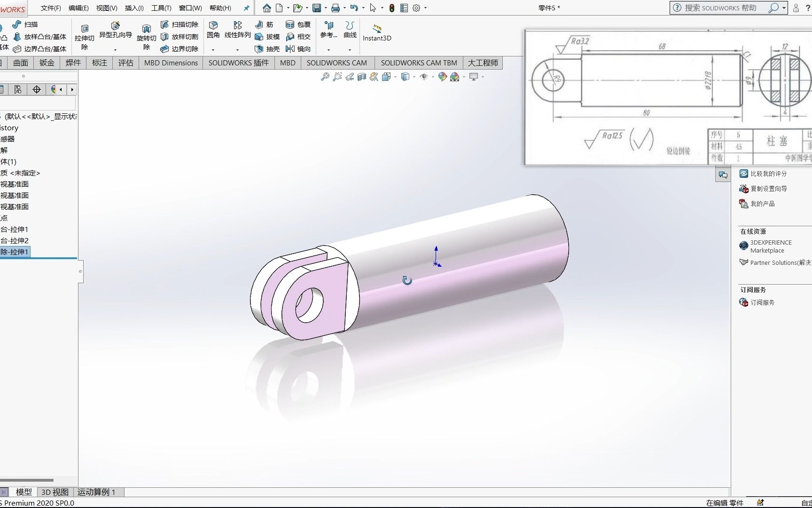This screenshot has height=508, width=812.
Task: Select Boundary Cut (边界切除)
Action: (x=180, y=49)
